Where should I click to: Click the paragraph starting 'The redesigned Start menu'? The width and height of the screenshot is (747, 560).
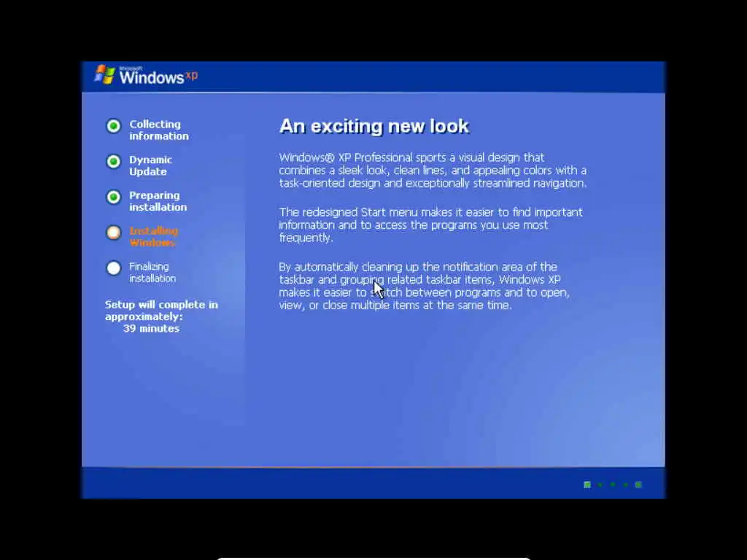coord(430,225)
